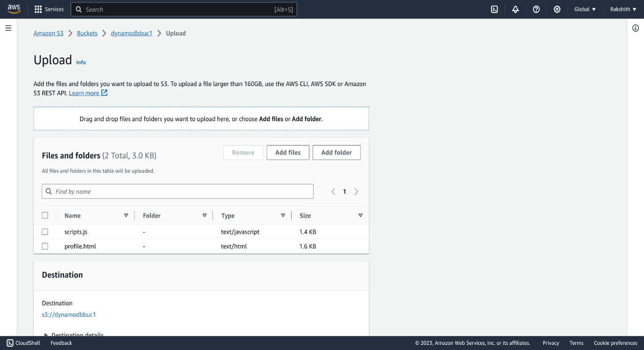
Task: Click the Add files button
Action: coord(288,153)
